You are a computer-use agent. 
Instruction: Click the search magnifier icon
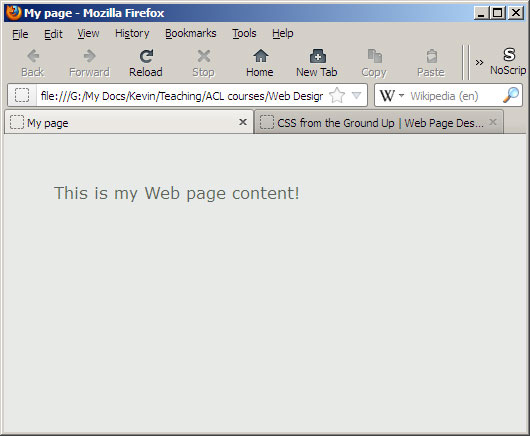point(511,95)
